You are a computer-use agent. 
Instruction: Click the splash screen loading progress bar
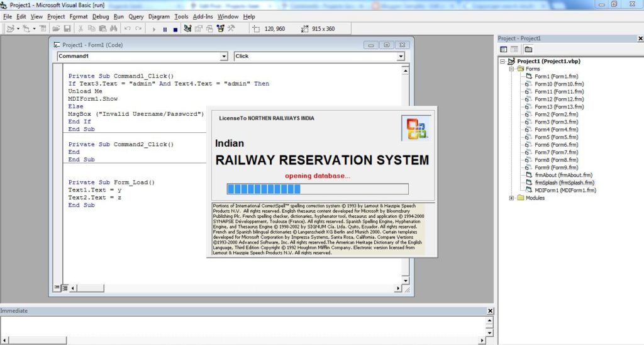[x=318, y=189]
